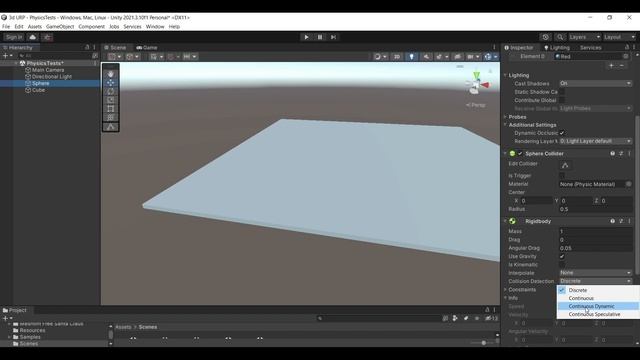
Task: Toggle scene lighting bulb icon
Action: [411, 57]
